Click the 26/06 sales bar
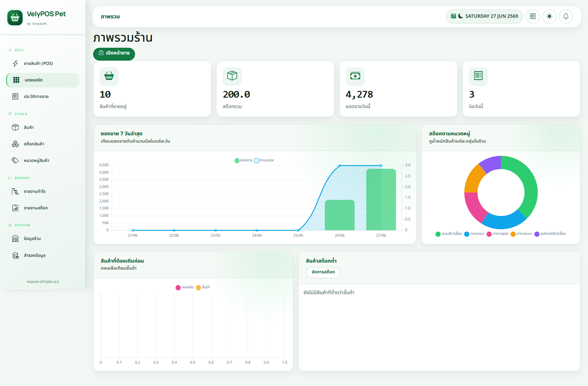 point(340,215)
